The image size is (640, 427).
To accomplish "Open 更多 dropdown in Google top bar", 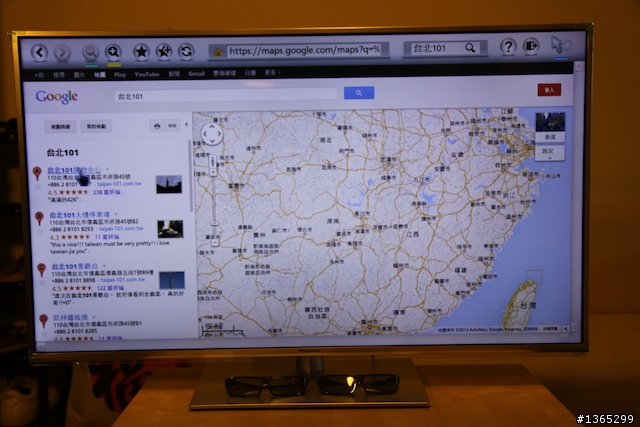I will (x=271, y=73).
